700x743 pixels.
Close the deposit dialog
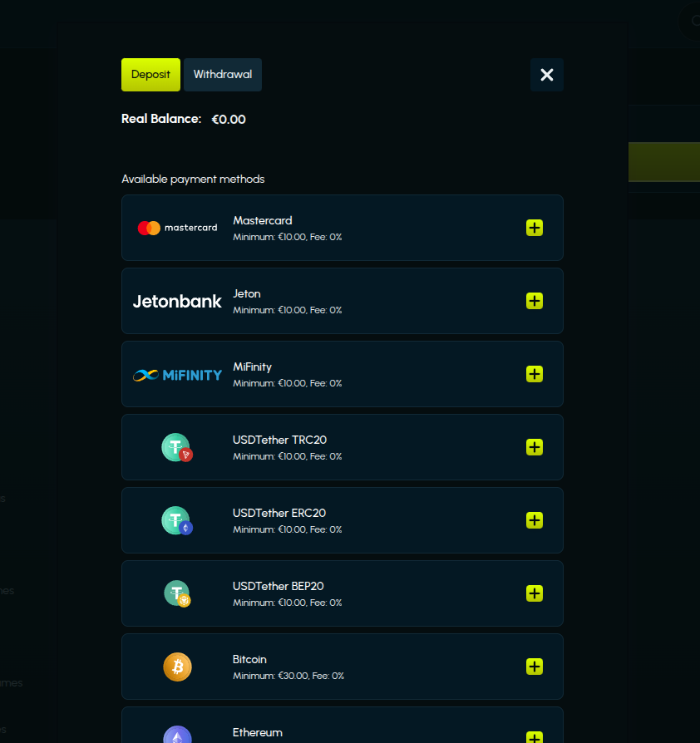(x=547, y=75)
